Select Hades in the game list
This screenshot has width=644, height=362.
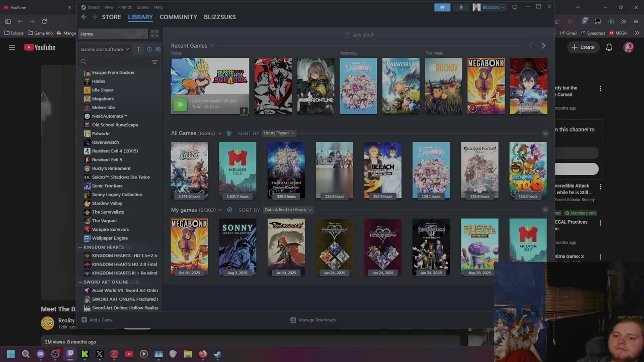99,81
